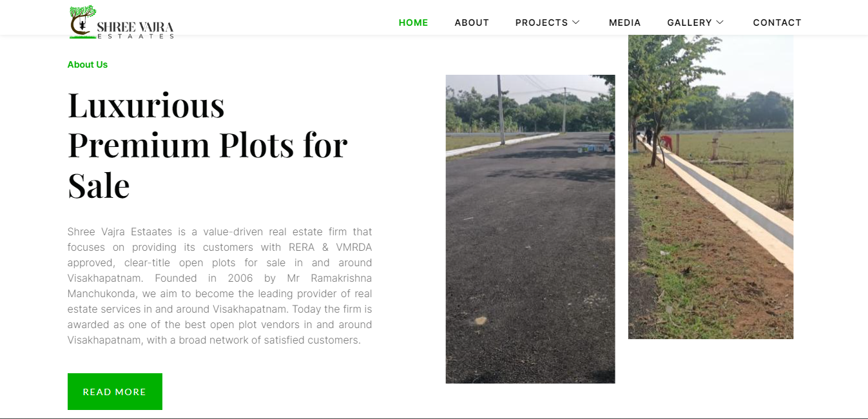Select the PROJECTS menu label
Image resolution: width=868 pixels, height=419 pixels.
(541, 23)
